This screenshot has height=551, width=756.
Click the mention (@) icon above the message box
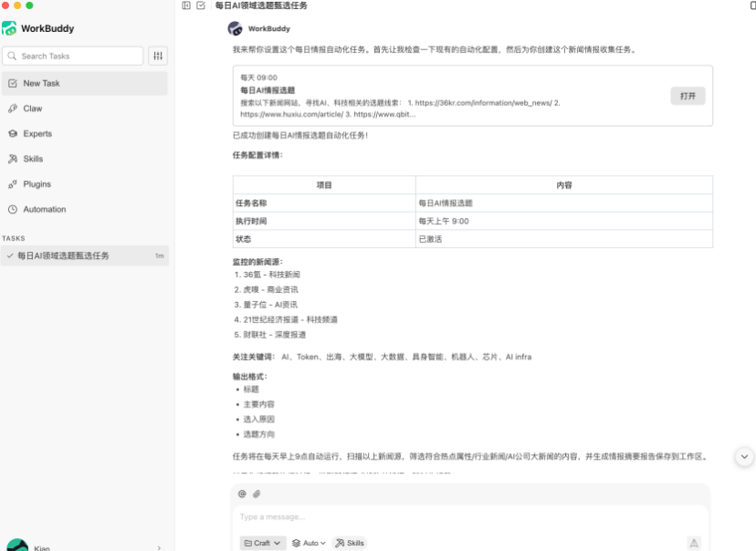[x=243, y=494]
